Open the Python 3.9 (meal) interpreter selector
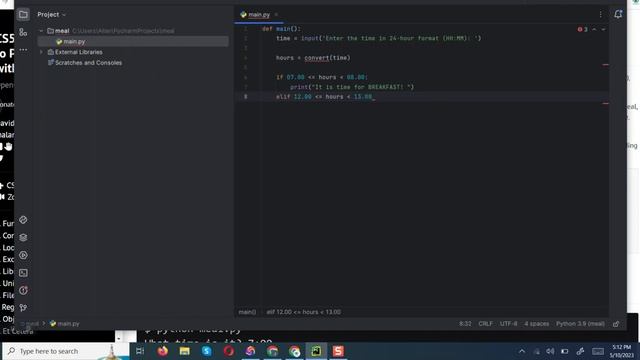 (580, 324)
